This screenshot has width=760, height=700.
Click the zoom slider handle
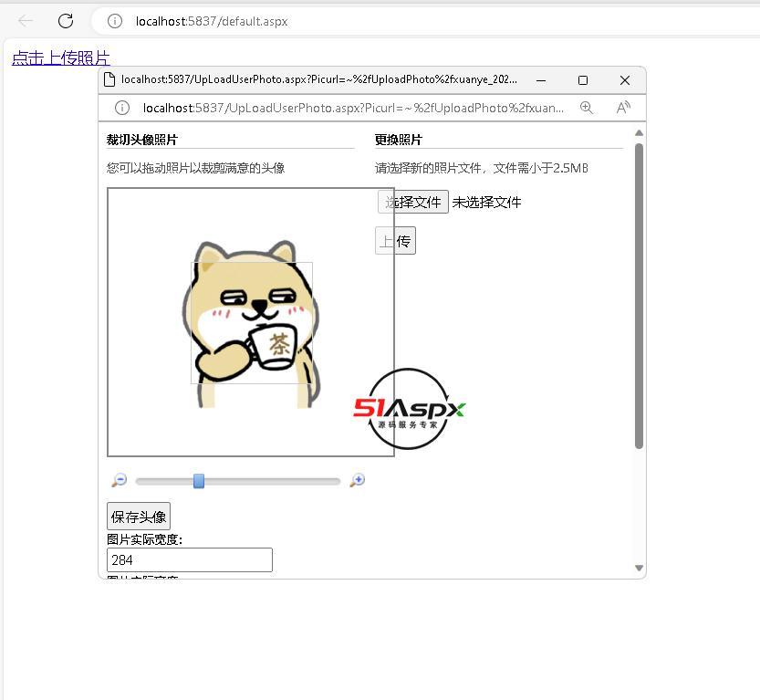199,481
